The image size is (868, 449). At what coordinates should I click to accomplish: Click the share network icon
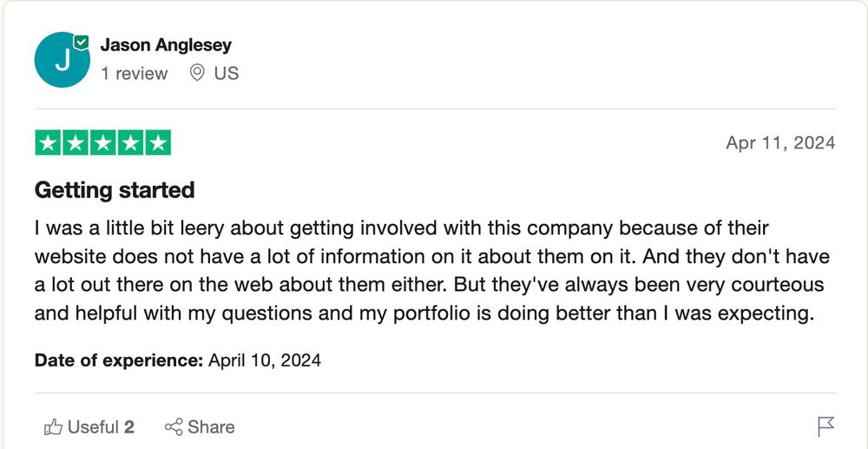pos(174,426)
